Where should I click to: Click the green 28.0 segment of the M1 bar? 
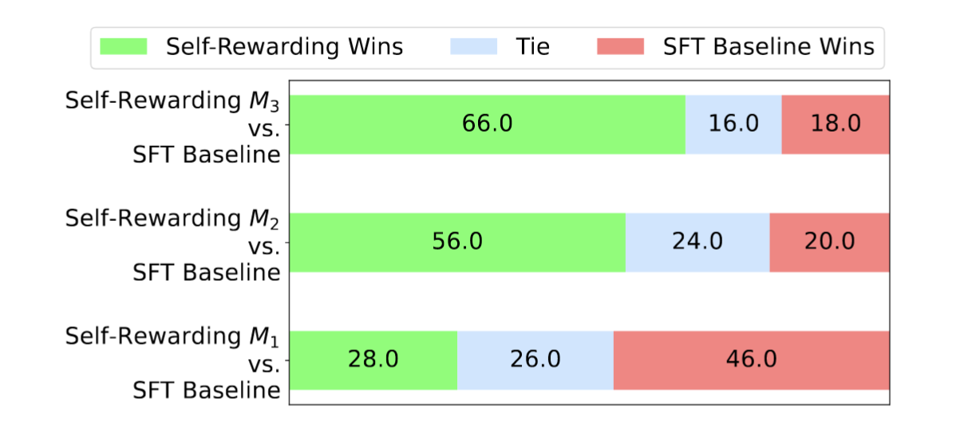[x=373, y=360]
